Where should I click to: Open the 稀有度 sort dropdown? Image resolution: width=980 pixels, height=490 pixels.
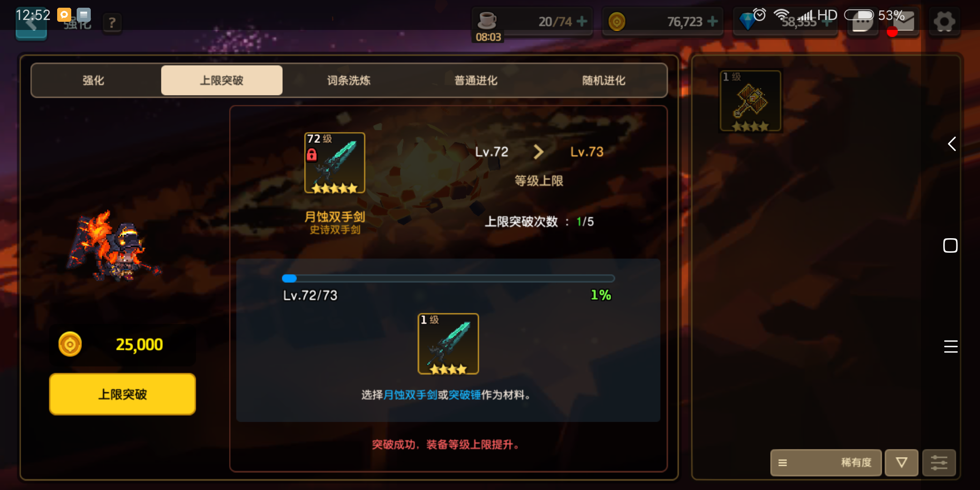[x=826, y=463]
